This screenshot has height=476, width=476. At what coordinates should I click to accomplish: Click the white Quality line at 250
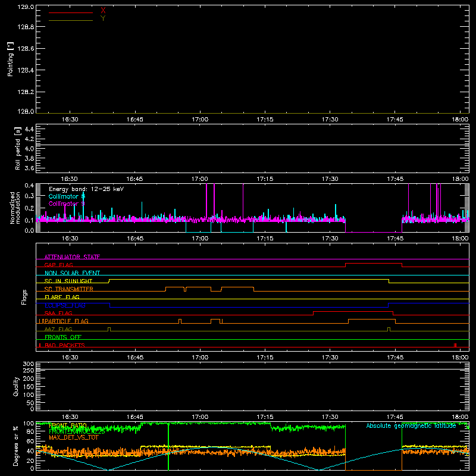(x=252, y=369)
